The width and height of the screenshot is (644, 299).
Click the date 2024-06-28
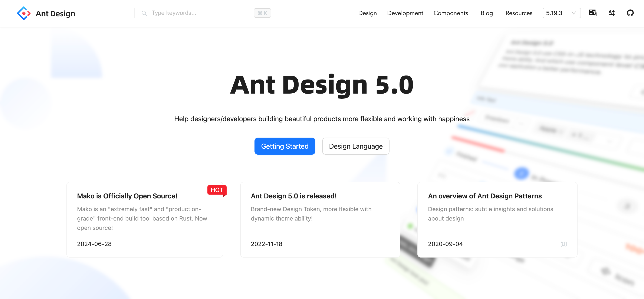click(x=94, y=244)
